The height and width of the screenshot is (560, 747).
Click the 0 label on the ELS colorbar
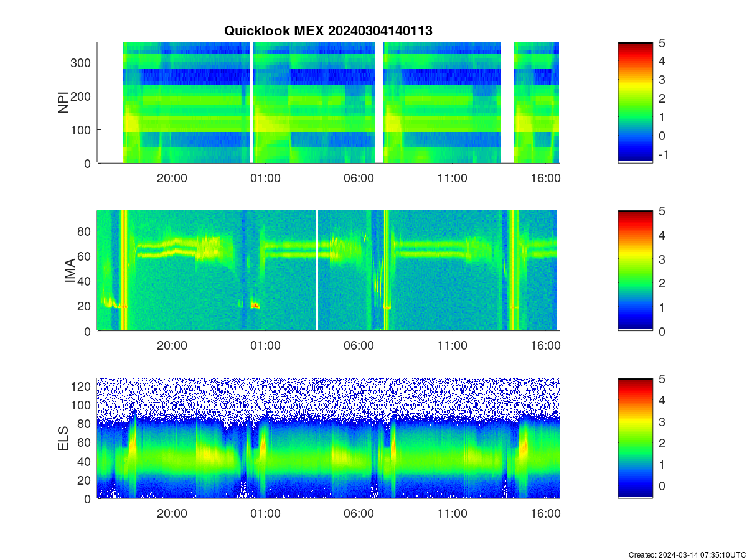click(x=664, y=486)
